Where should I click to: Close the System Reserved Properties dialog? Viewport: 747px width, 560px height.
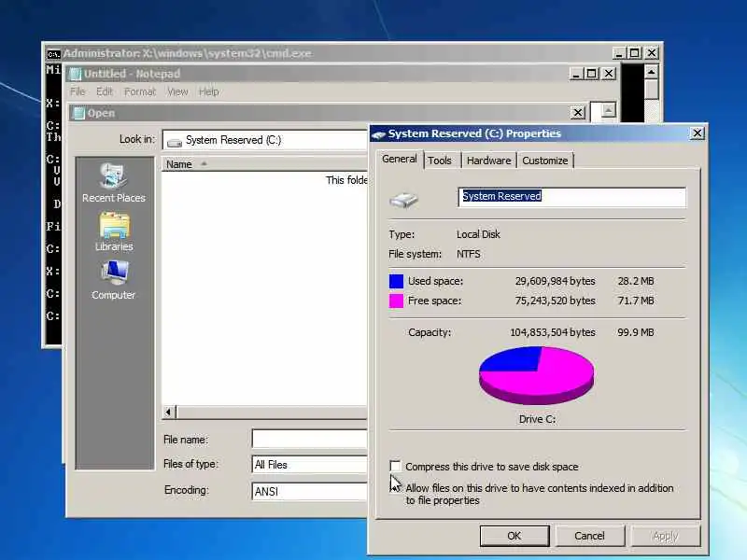pyautogui.click(x=697, y=133)
